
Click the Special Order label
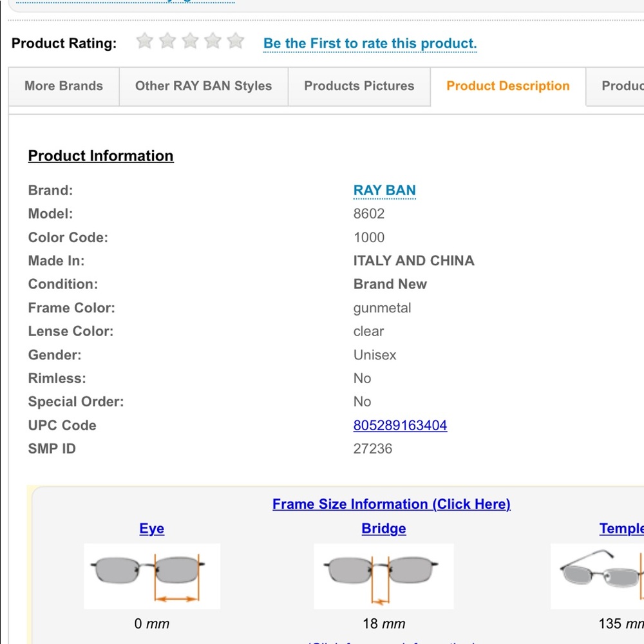(76, 402)
